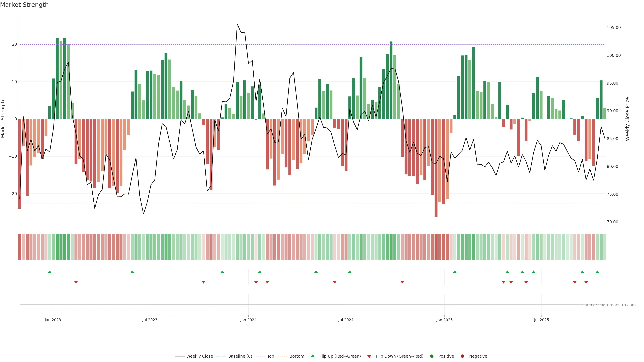Click the Jul 2024 axis label
The height and width of the screenshot is (362, 644).
[346, 320]
